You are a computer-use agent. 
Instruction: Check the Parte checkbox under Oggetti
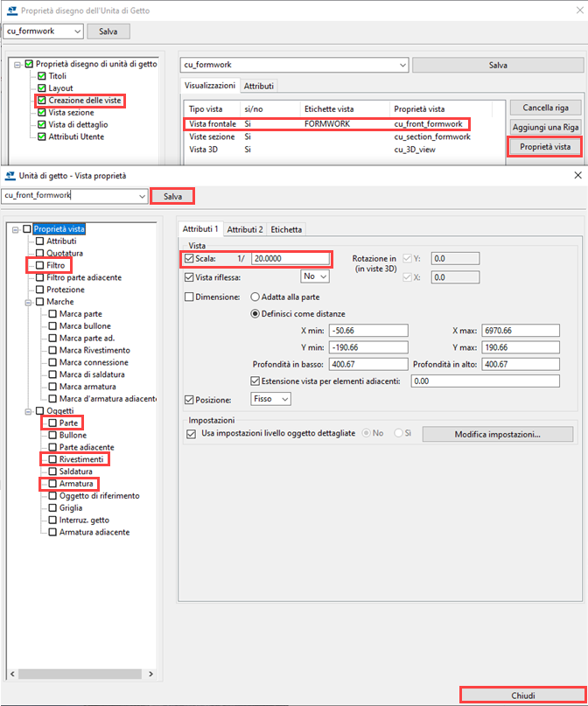pos(52,423)
